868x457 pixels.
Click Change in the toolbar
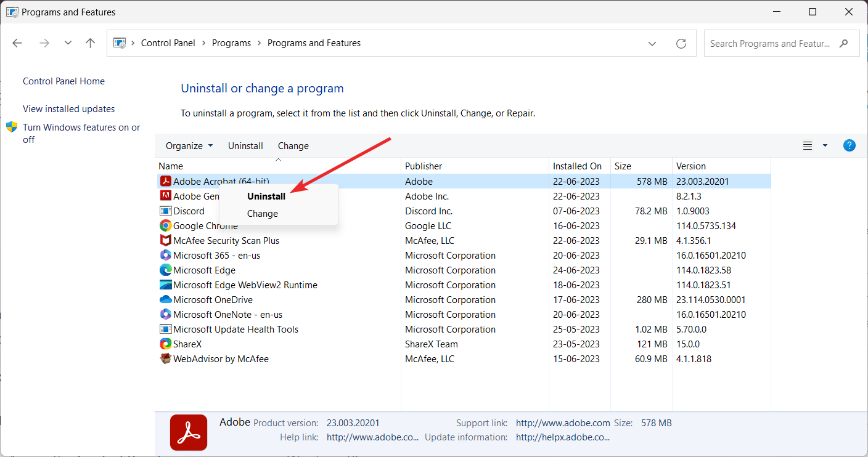tap(293, 146)
